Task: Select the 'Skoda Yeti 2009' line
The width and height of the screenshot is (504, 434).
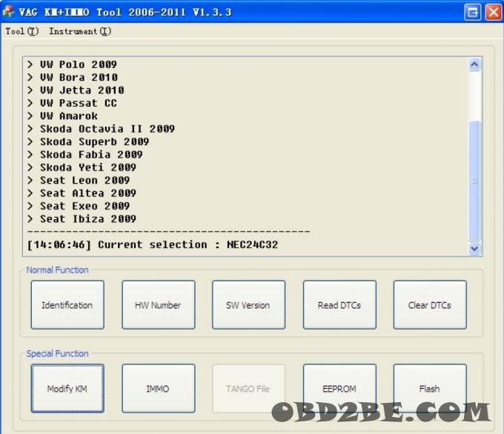Action: (82, 167)
